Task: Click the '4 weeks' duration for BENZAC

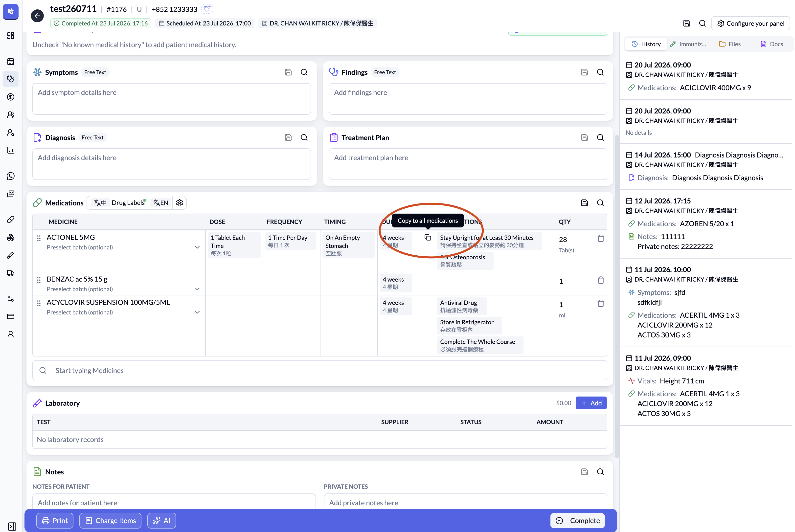Action: coord(395,283)
